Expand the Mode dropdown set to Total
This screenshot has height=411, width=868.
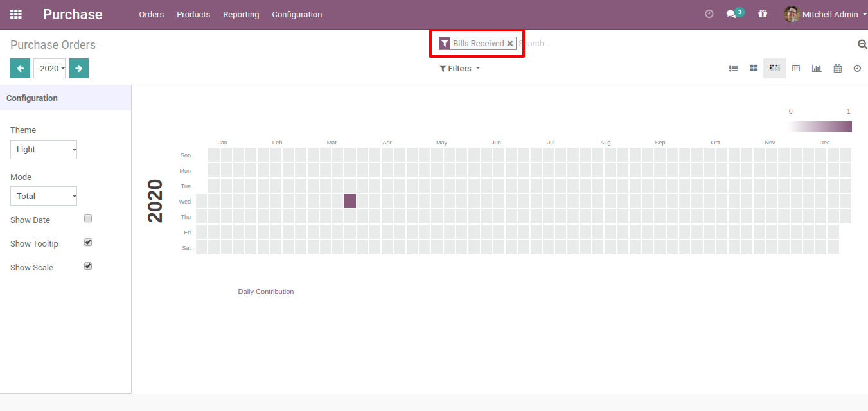pyautogui.click(x=44, y=197)
